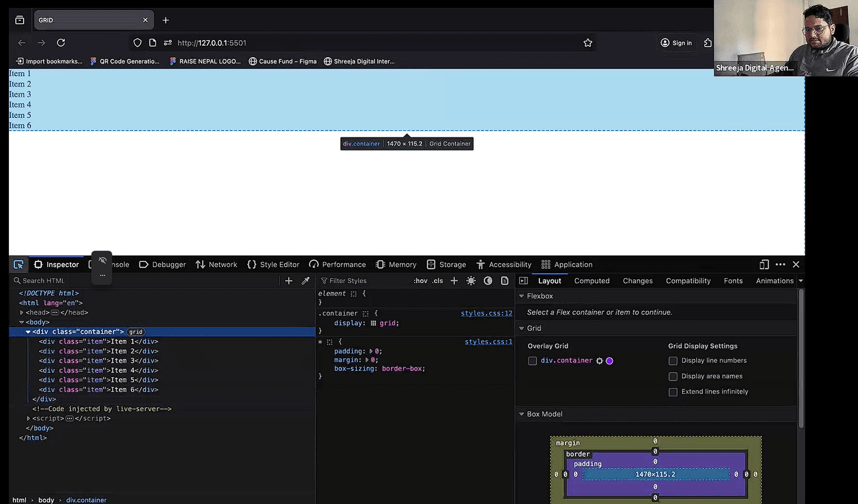Image resolution: width=858 pixels, height=504 pixels.
Task: Switch to the Network tab
Action: click(x=216, y=265)
